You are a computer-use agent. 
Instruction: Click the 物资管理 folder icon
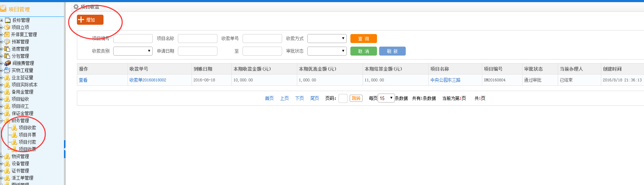pos(7,156)
